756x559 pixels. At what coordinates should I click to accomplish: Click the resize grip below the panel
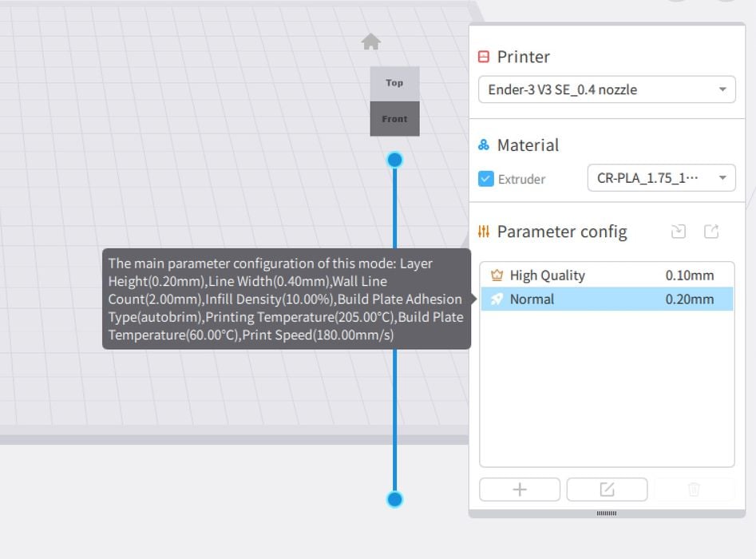coord(607,513)
